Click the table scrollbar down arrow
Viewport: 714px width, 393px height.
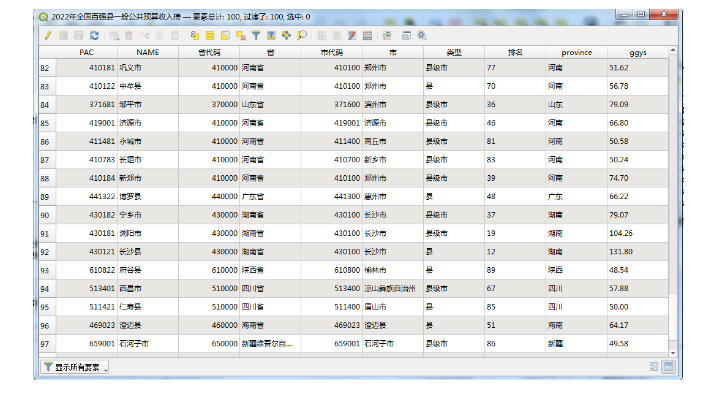point(673,353)
